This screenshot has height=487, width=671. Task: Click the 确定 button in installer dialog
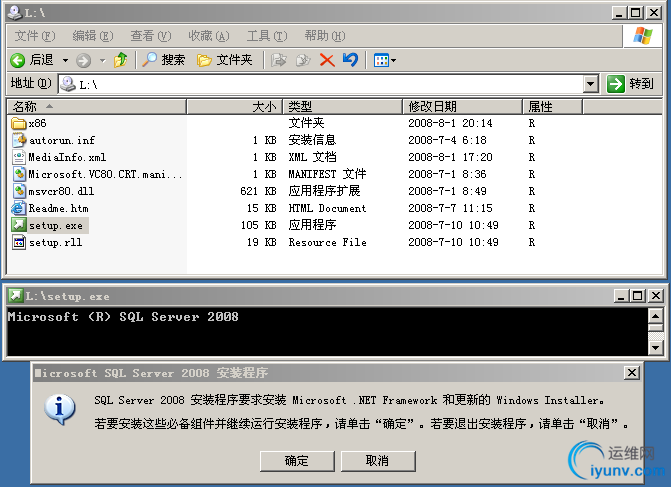click(x=297, y=461)
